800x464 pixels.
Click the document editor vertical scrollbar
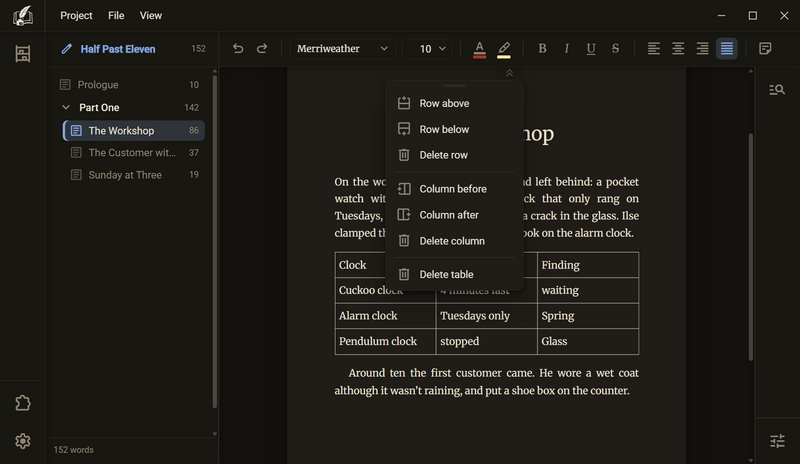click(x=751, y=247)
